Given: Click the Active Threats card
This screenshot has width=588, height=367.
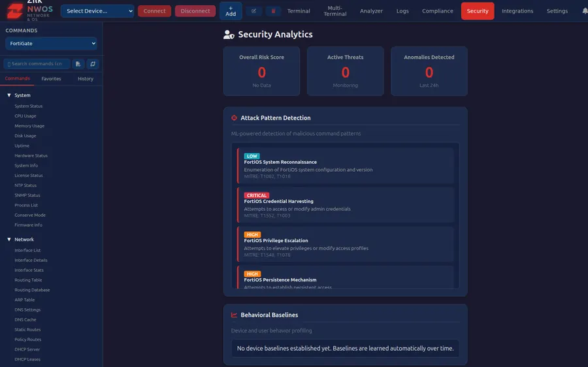Looking at the screenshot, I should point(346,71).
